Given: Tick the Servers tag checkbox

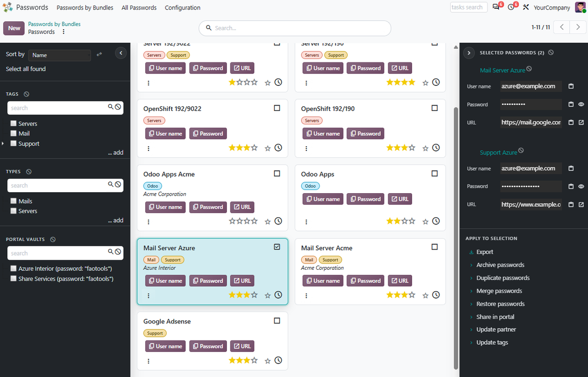Looking at the screenshot, I should tap(14, 123).
